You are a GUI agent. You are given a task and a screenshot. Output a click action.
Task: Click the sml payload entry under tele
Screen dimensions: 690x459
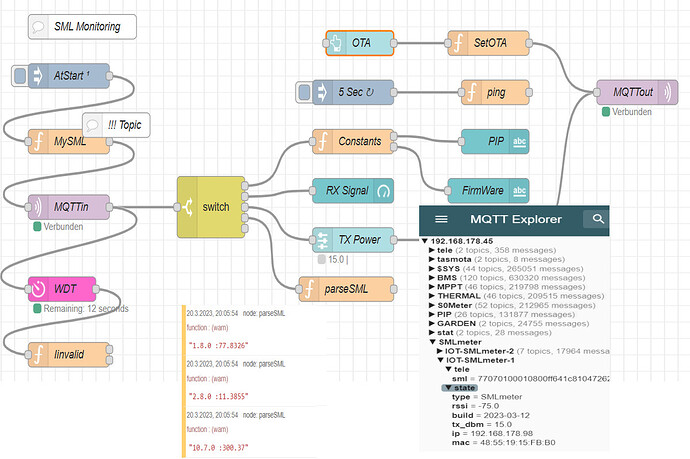click(x=530, y=379)
